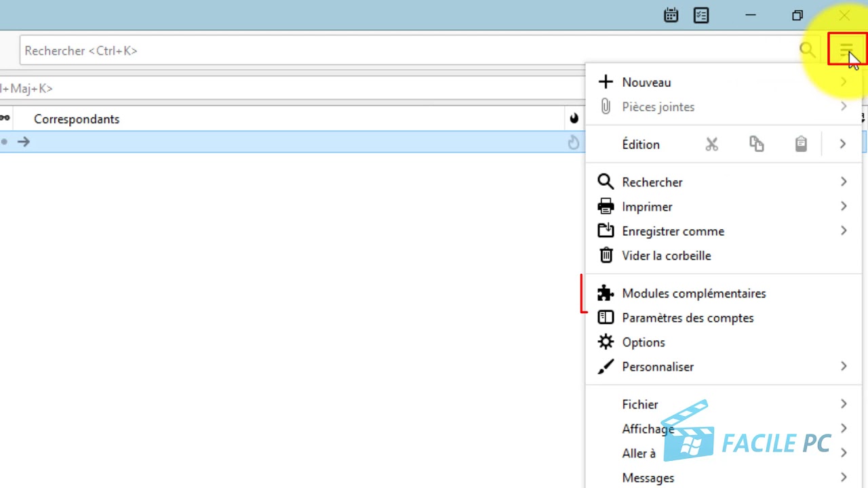This screenshot has width=868, height=488.
Task: Open the Affichage menu entry
Action: (x=724, y=429)
